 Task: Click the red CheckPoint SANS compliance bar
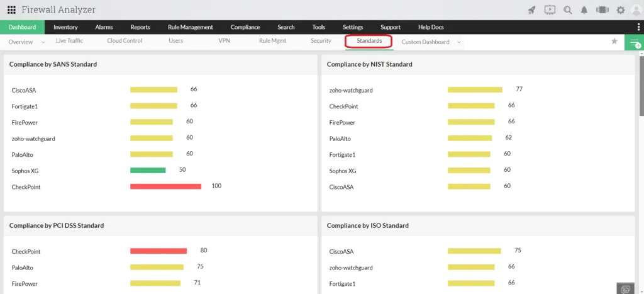165,186
